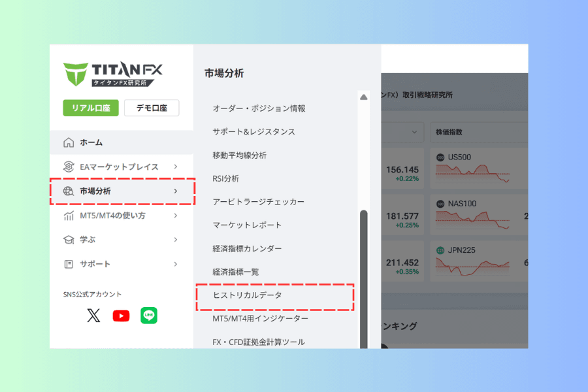
Task: Open the 学ぶ menu item
Action: [x=121, y=240]
